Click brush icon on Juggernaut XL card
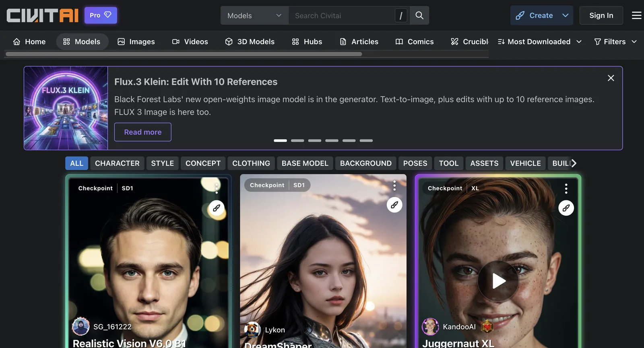 click(566, 208)
